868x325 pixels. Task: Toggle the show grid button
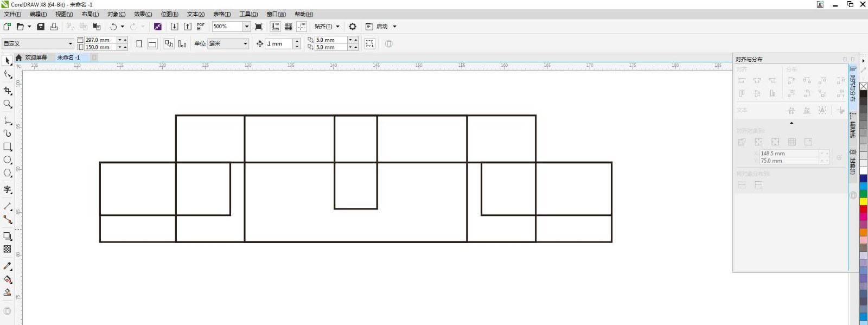pos(289,26)
